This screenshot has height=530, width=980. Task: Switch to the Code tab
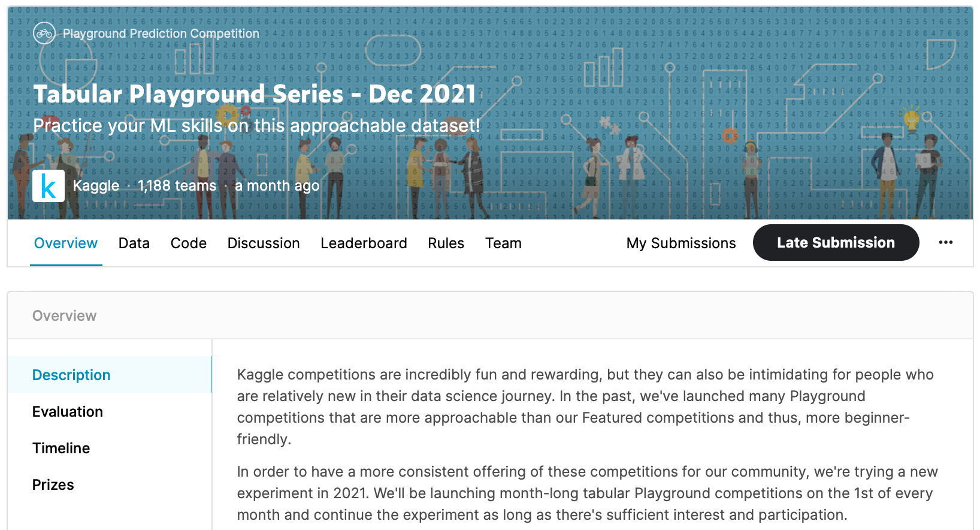pyautogui.click(x=188, y=243)
